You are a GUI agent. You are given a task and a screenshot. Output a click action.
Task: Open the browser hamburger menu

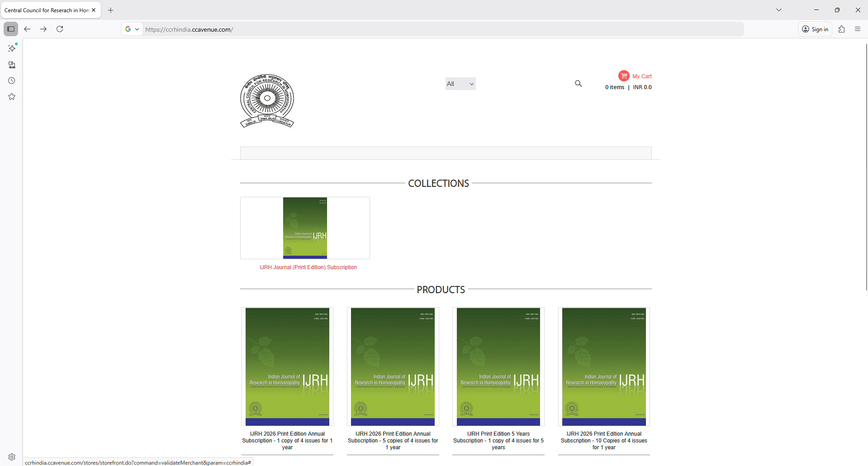click(x=857, y=29)
